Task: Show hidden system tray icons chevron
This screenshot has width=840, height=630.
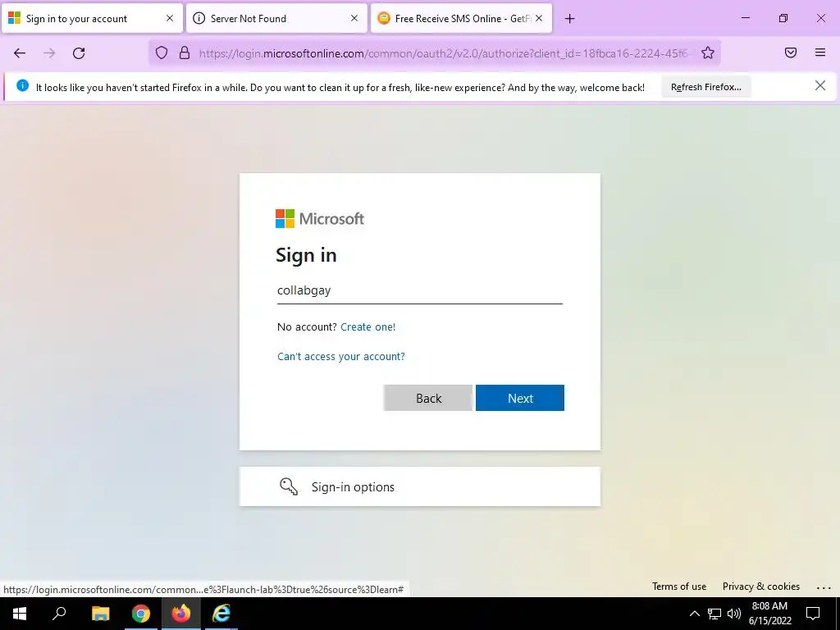Action: pyautogui.click(x=694, y=614)
